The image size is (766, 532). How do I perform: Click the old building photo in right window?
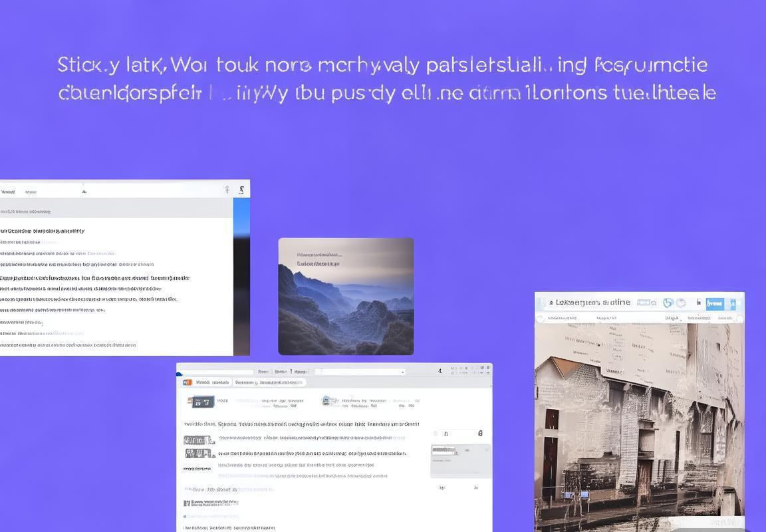coord(640,426)
